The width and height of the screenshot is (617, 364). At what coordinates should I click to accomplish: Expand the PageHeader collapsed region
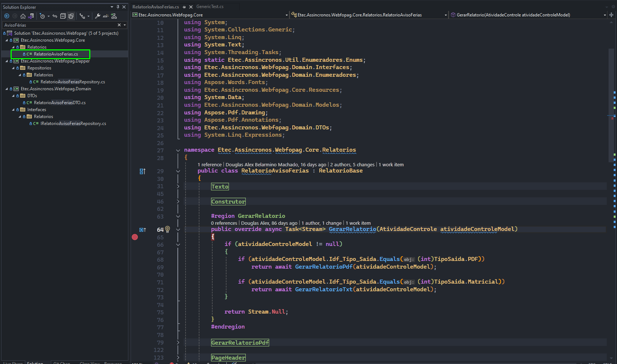pyautogui.click(x=228, y=358)
